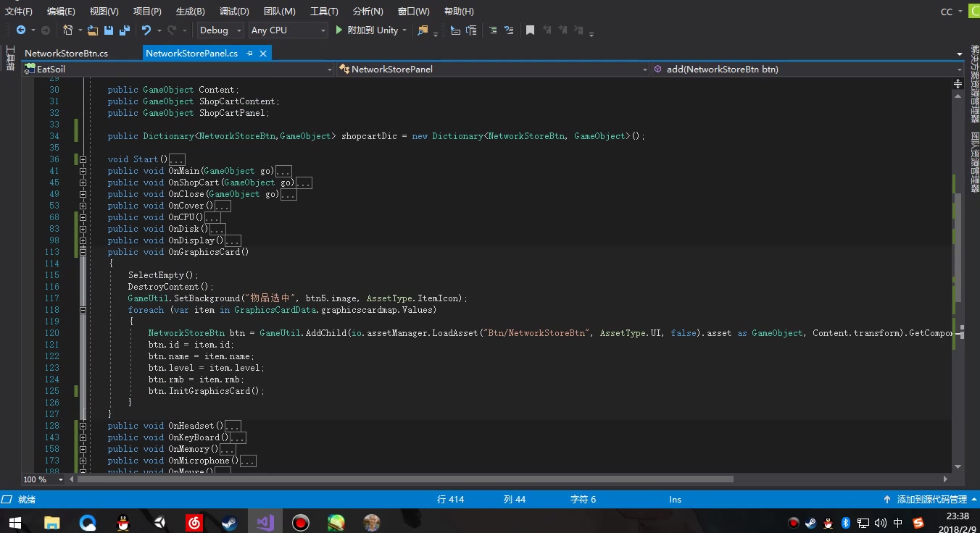
Task: Open the 调试(D) menu
Action: tap(233, 12)
